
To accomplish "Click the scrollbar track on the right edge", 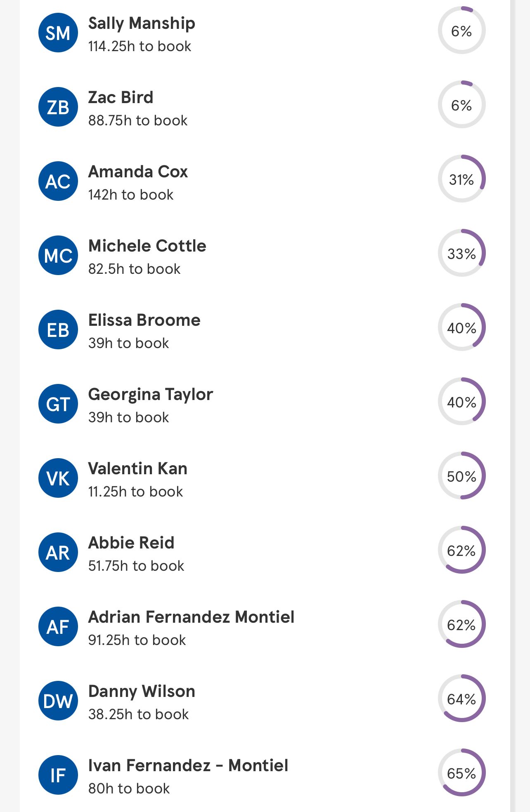I will coord(513,406).
